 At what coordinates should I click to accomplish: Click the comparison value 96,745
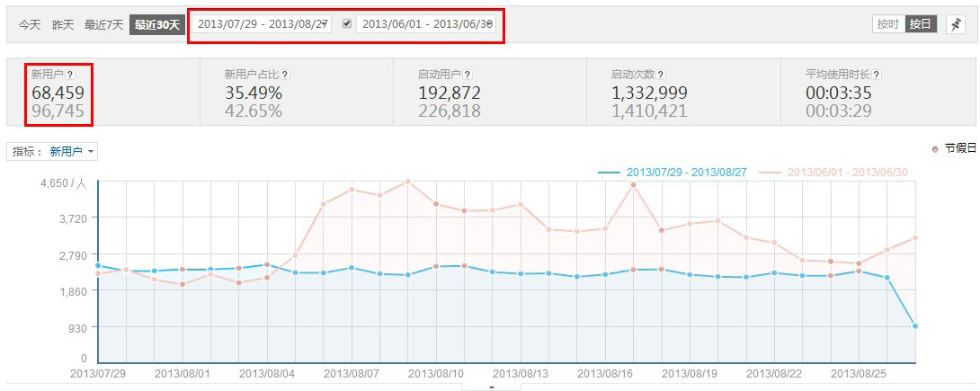[58, 111]
